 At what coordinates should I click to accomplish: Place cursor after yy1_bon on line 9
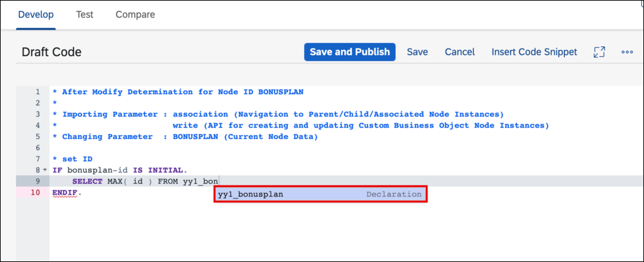(x=218, y=181)
